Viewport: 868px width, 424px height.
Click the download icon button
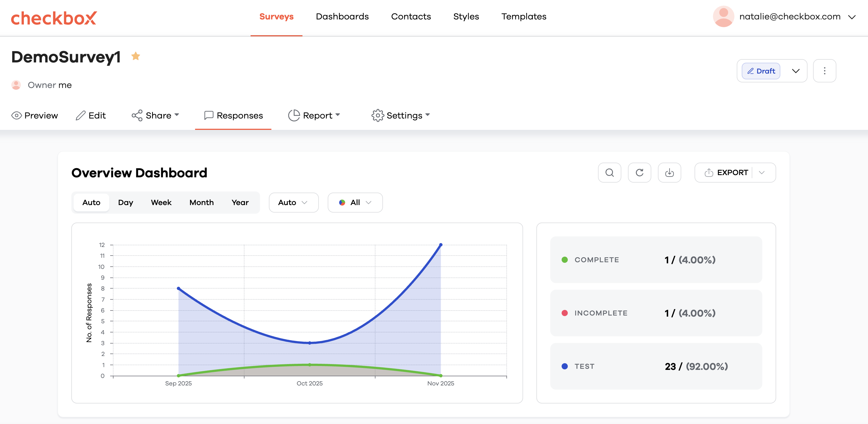point(669,173)
